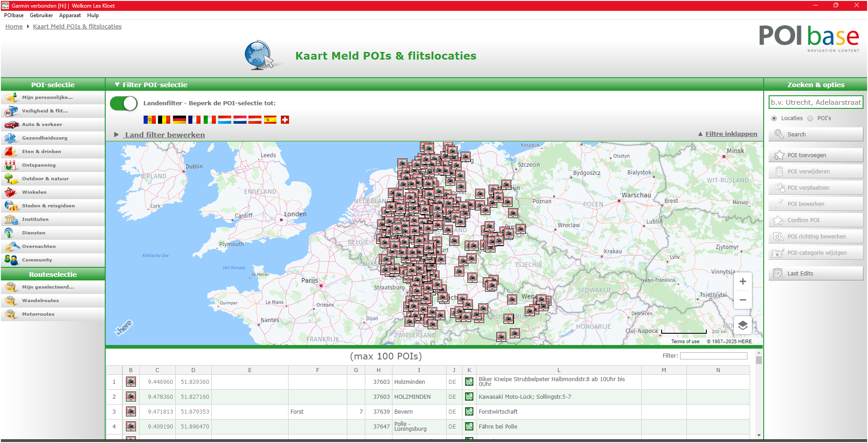
Task: Collapse filter via Filtre inklappen
Action: click(x=728, y=134)
